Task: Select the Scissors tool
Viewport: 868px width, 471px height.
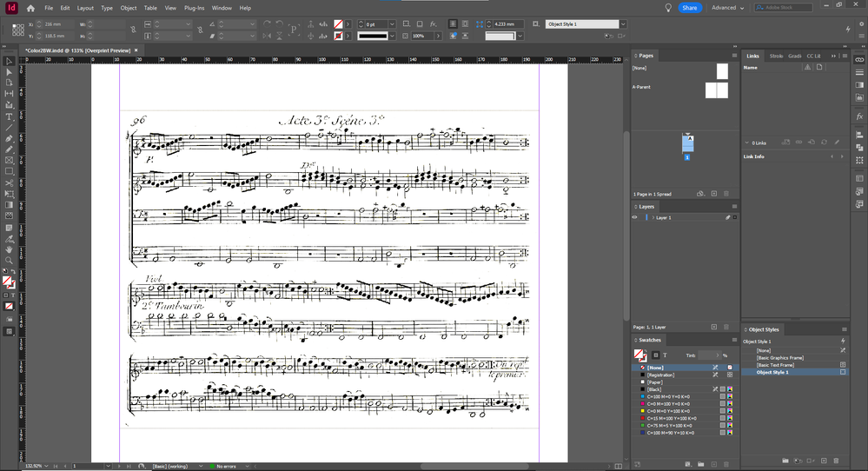Action: tap(9, 183)
